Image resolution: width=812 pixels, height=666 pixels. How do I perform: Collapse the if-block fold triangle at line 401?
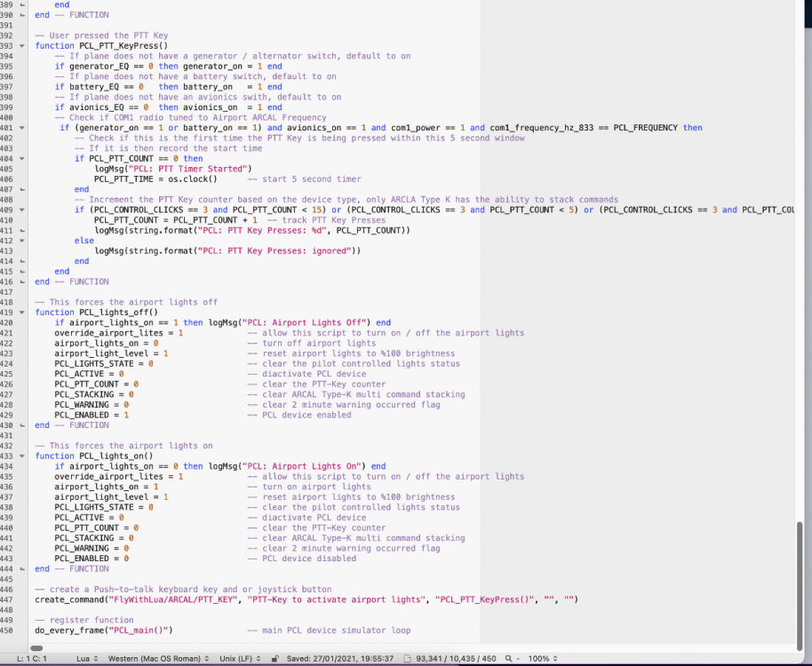coord(22,127)
